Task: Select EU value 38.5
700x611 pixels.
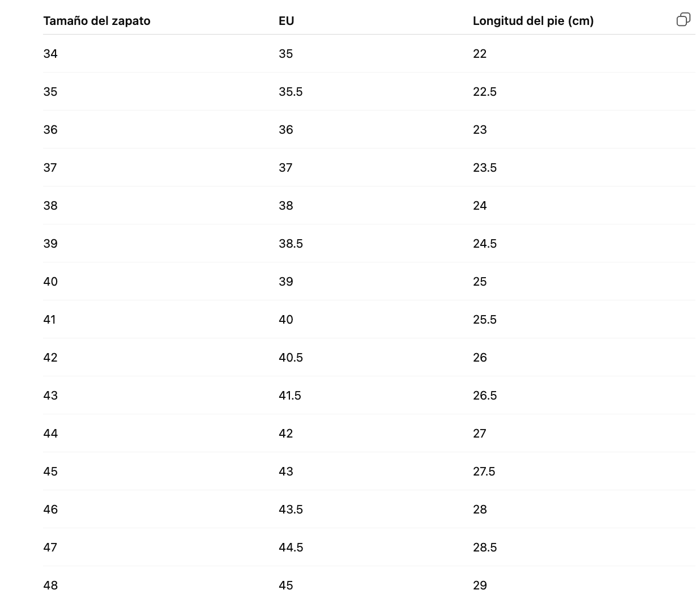Action: coord(291,244)
